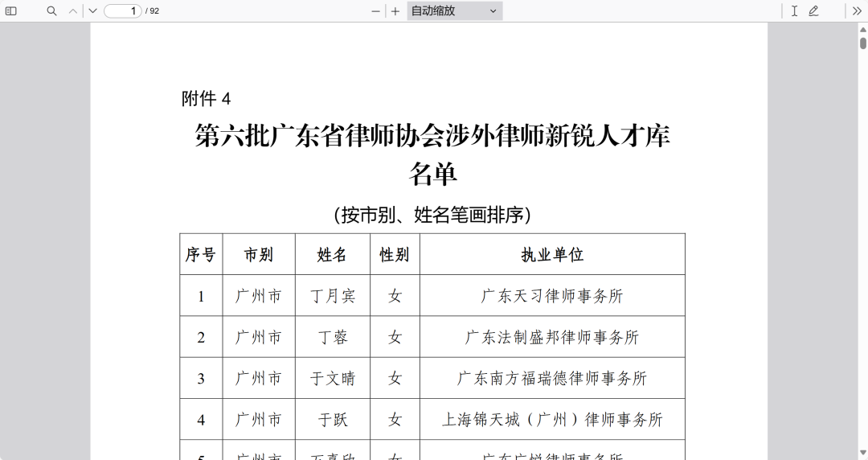This screenshot has height=460, width=868.
Task: Click the 执业单位 column header
Action: coord(552,254)
